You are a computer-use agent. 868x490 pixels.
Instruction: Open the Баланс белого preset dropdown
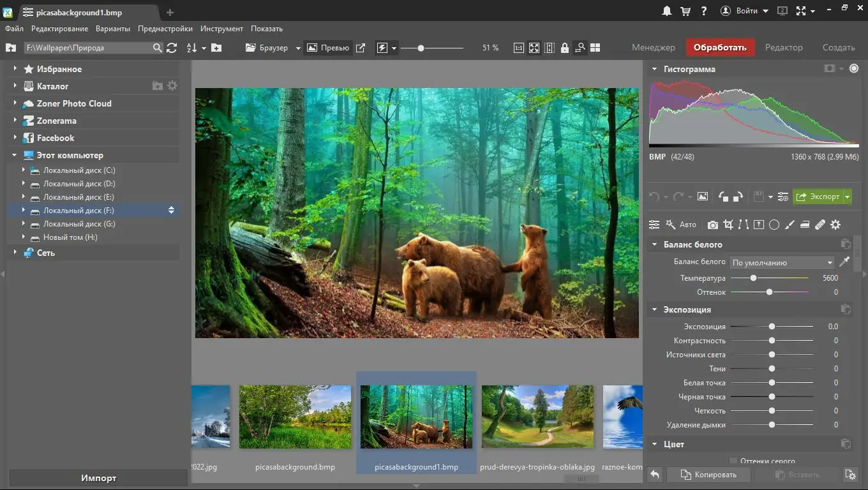click(x=782, y=262)
